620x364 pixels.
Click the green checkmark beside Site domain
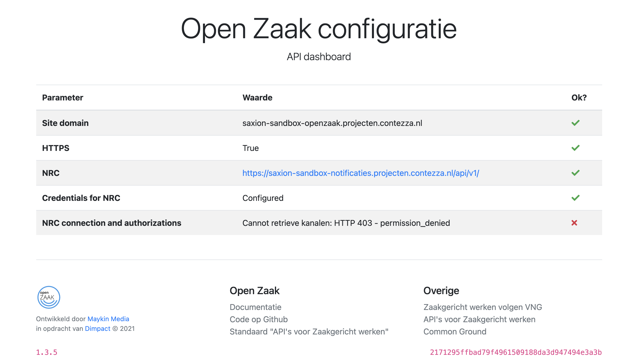pyautogui.click(x=576, y=123)
